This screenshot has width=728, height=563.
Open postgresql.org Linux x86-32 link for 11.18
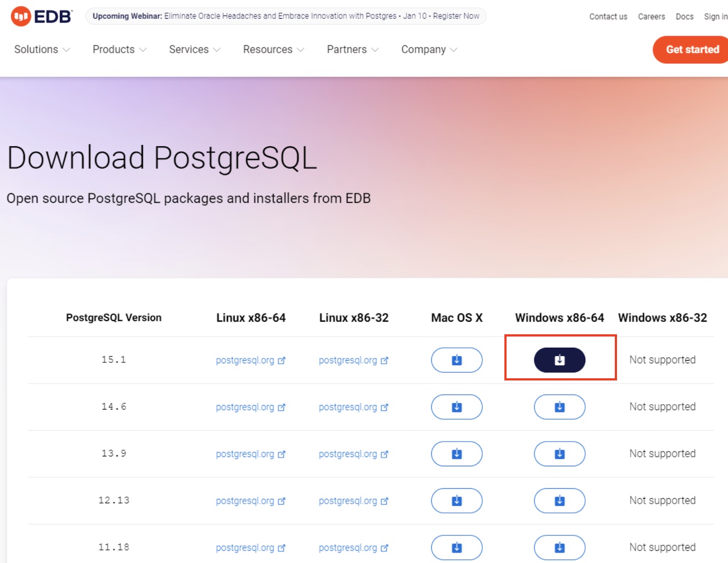tap(353, 547)
